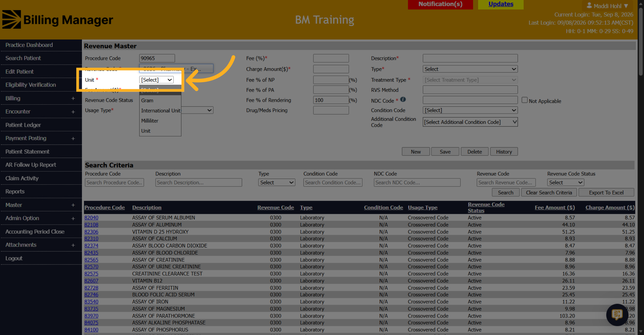The image size is (644, 335).
Task: Click the New button
Action: [x=416, y=152]
